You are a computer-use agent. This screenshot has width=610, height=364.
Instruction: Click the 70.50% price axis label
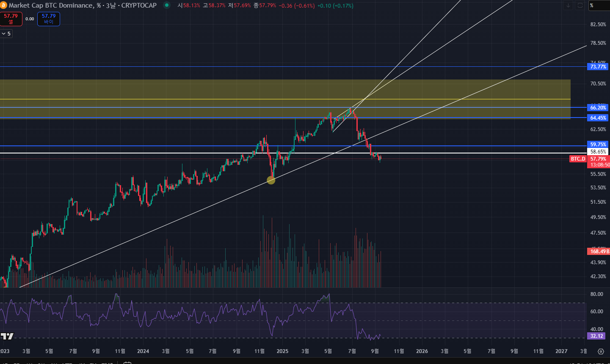[x=598, y=84]
